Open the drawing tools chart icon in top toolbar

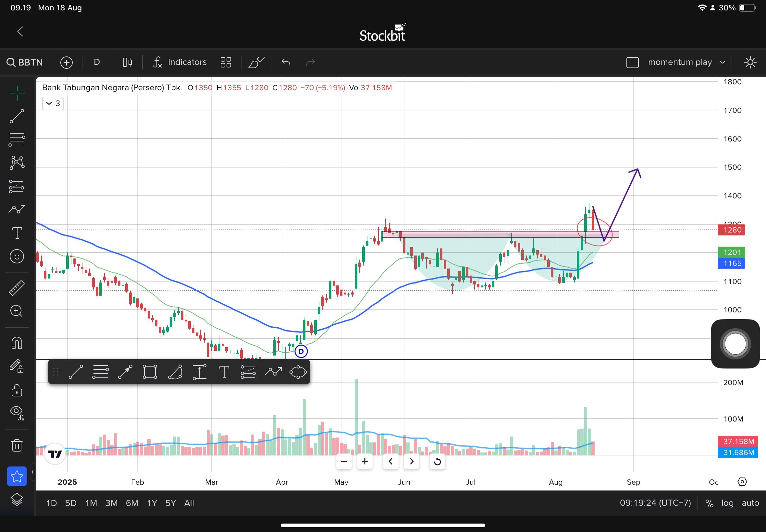click(x=256, y=62)
